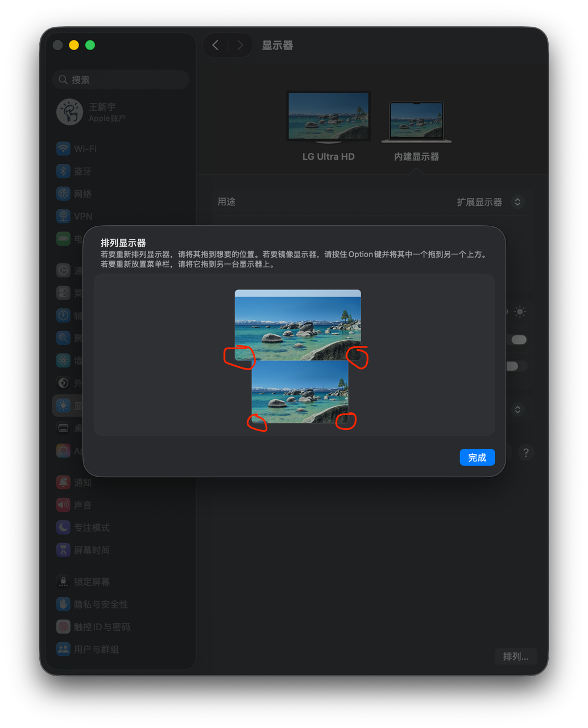Screen dimensions: 588x728
Task: Click the 排列... arrange button
Action: click(515, 656)
